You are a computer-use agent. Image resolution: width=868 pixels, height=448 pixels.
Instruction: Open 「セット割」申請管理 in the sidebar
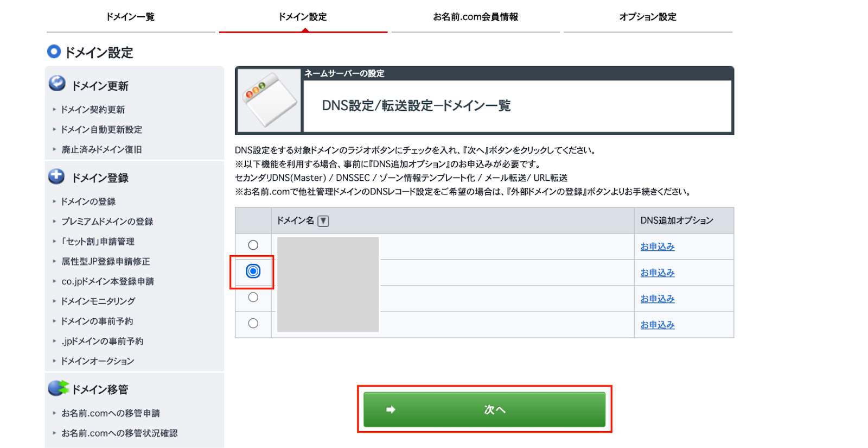(98, 242)
